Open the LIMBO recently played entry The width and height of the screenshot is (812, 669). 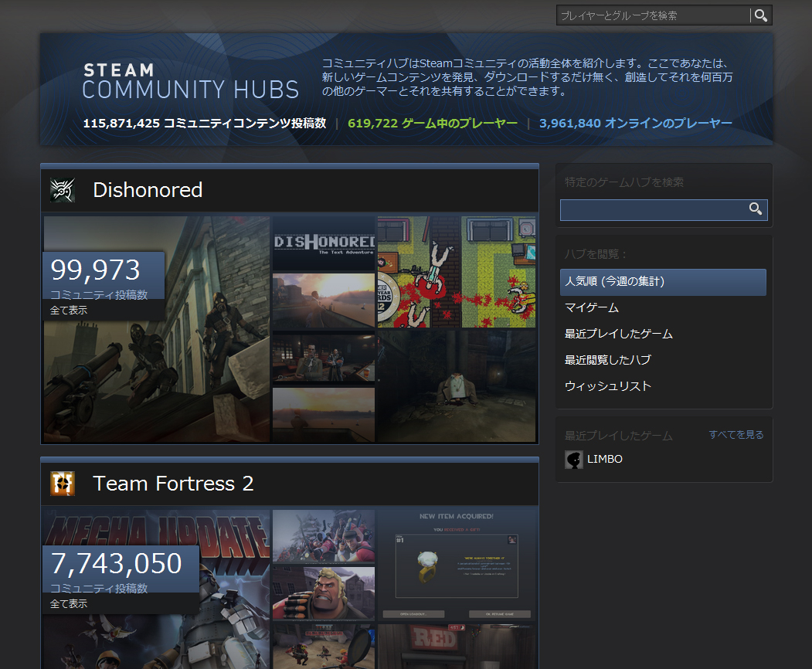tap(604, 460)
